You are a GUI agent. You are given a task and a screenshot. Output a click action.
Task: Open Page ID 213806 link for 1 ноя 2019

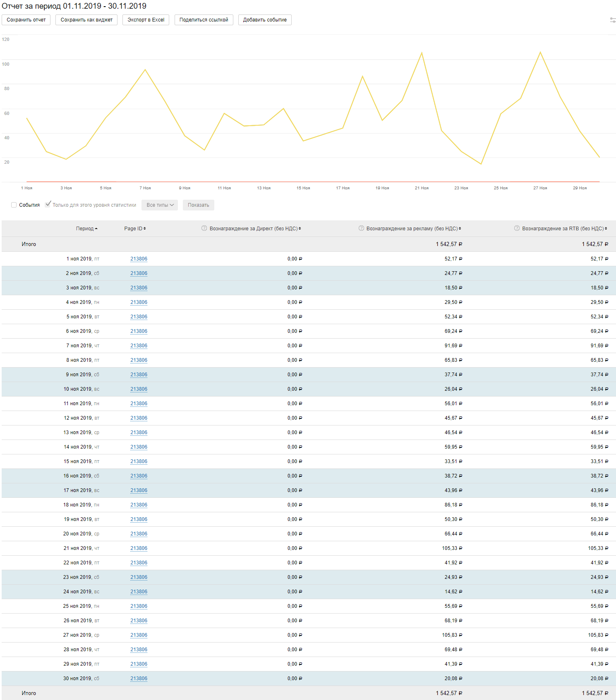(139, 259)
